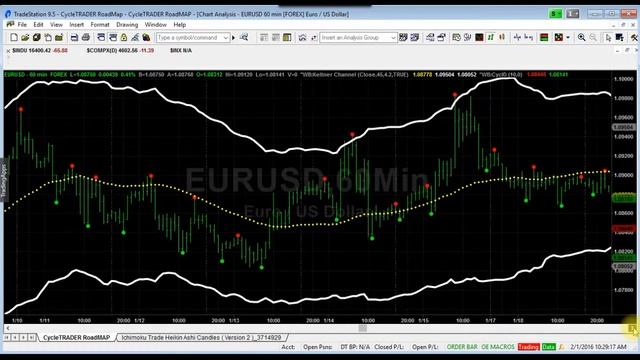Select the pointer arrow tool

coord(608,38)
